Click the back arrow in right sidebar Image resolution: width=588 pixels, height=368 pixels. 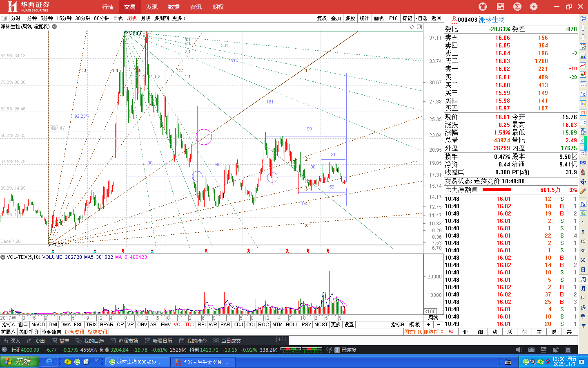pos(583,18)
